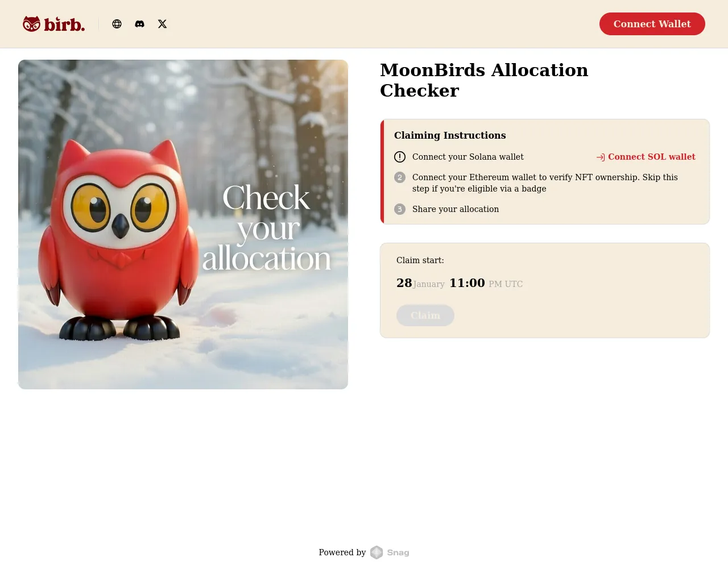This screenshot has width=728, height=582.
Task: Open the Discord icon link
Action: [139, 24]
